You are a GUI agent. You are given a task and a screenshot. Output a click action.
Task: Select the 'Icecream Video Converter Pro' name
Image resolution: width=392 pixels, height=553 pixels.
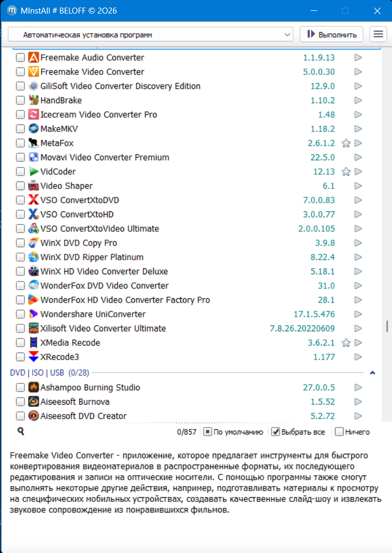click(x=99, y=115)
